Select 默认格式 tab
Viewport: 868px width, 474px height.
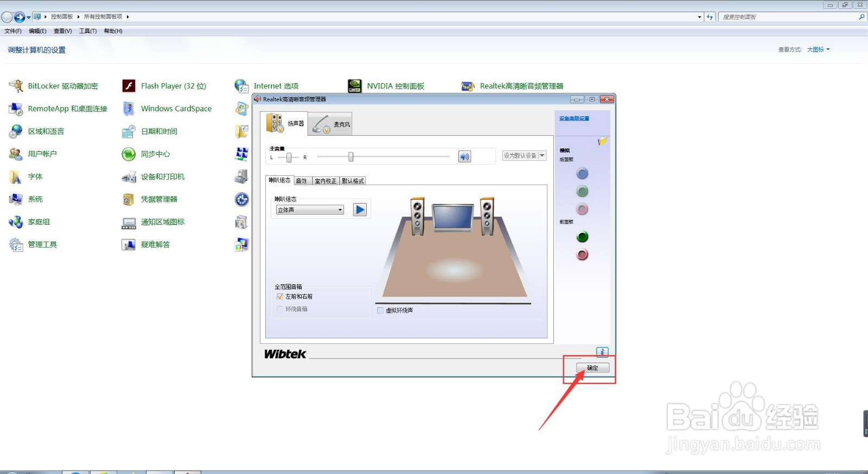point(353,181)
